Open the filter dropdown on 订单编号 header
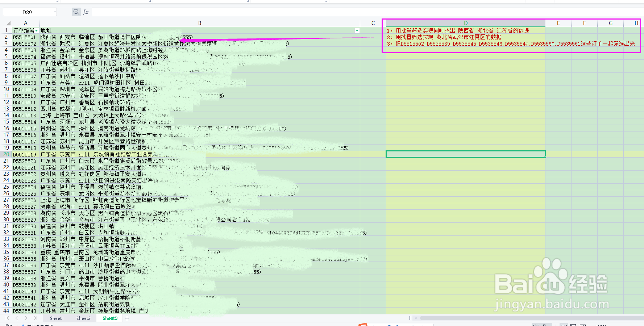The image size is (644, 326). (37, 31)
